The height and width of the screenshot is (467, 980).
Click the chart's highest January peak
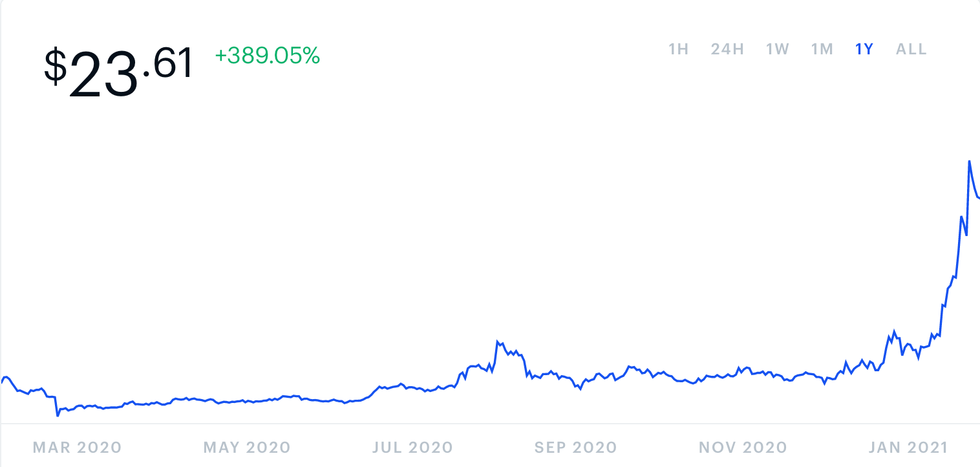point(970,162)
